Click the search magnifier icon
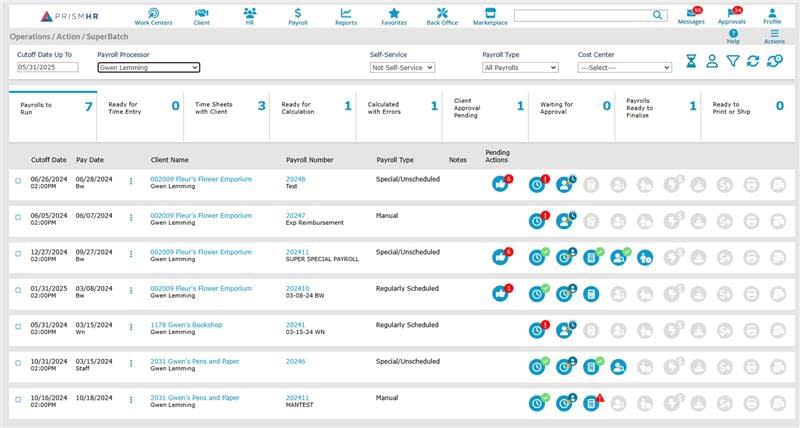800x428 pixels. click(657, 15)
